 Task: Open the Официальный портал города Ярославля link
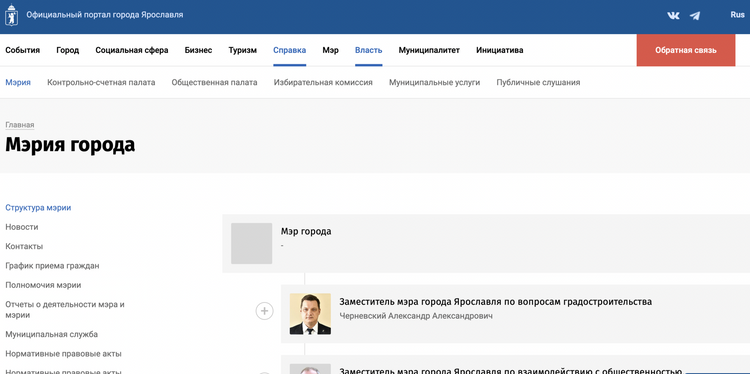pos(105,15)
